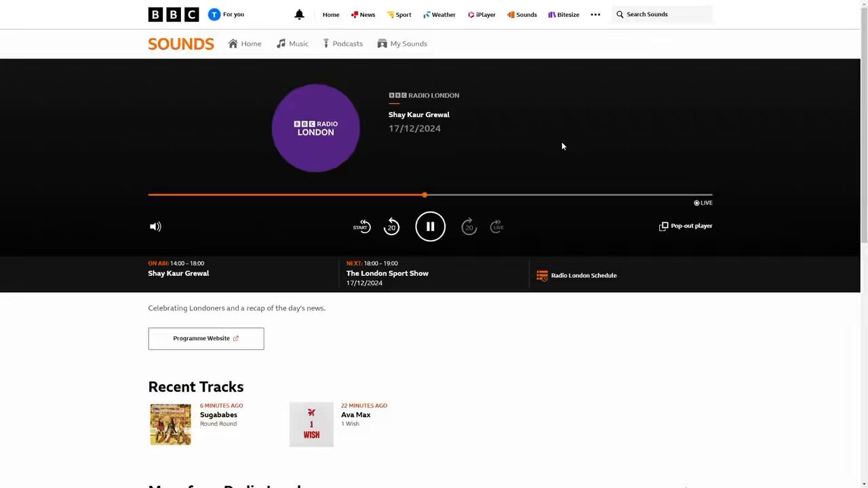
Task: Open Radio London Schedule
Action: [x=583, y=275]
